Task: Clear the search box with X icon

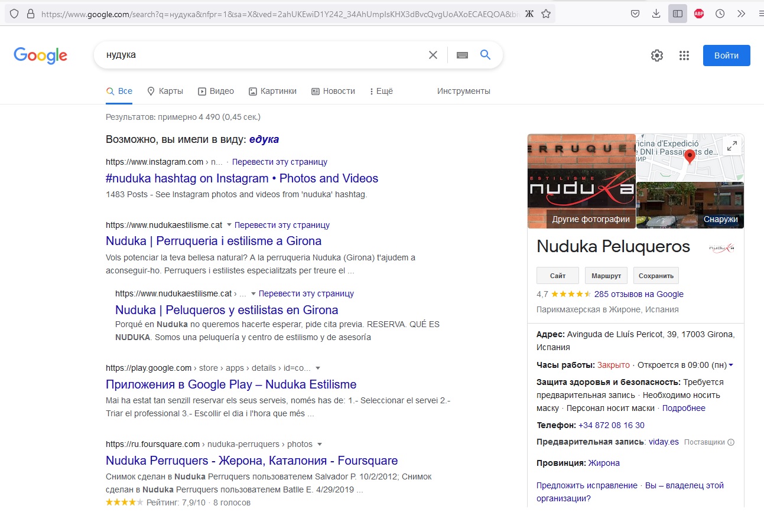Action: click(x=433, y=55)
